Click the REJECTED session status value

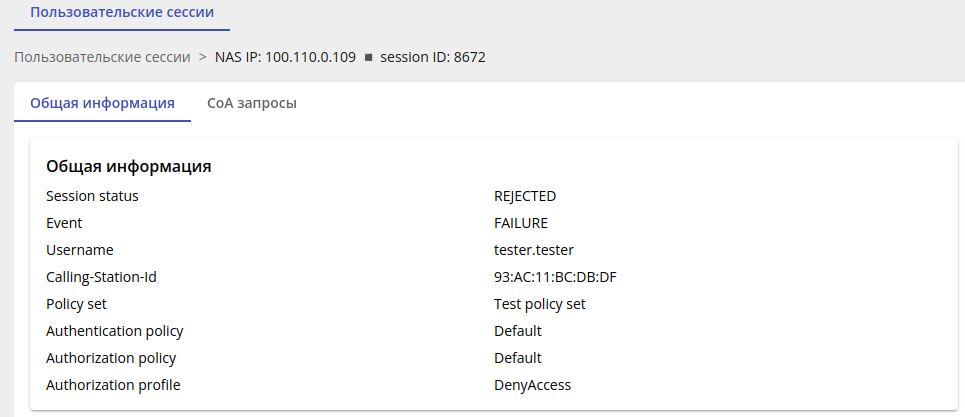(x=525, y=196)
